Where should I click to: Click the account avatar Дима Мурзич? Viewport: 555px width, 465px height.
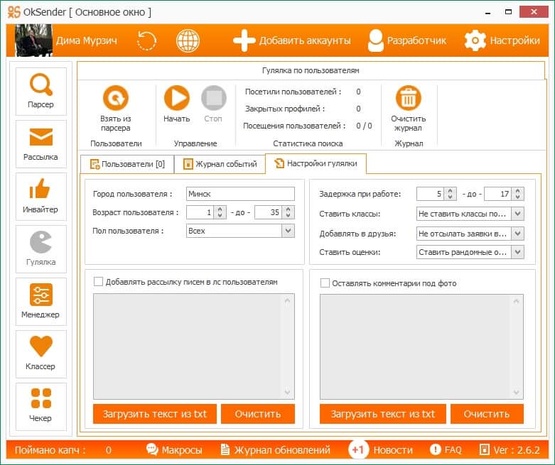click(34, 40)
